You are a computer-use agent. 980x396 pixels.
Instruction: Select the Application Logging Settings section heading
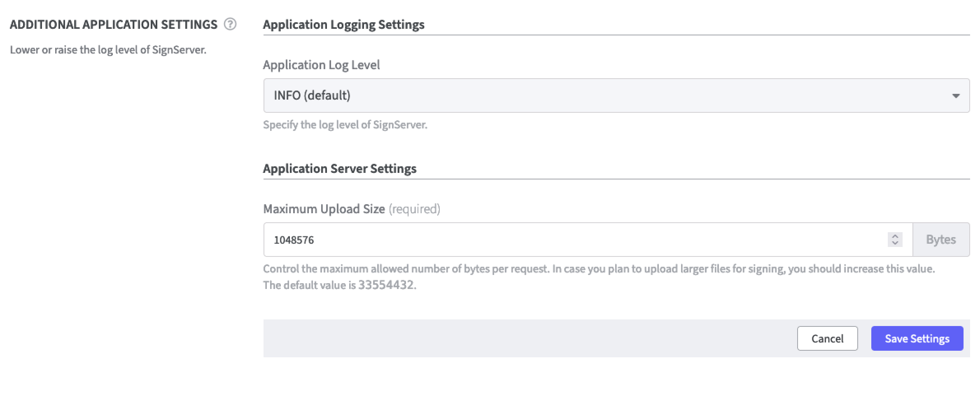click(x=343, y=25)
